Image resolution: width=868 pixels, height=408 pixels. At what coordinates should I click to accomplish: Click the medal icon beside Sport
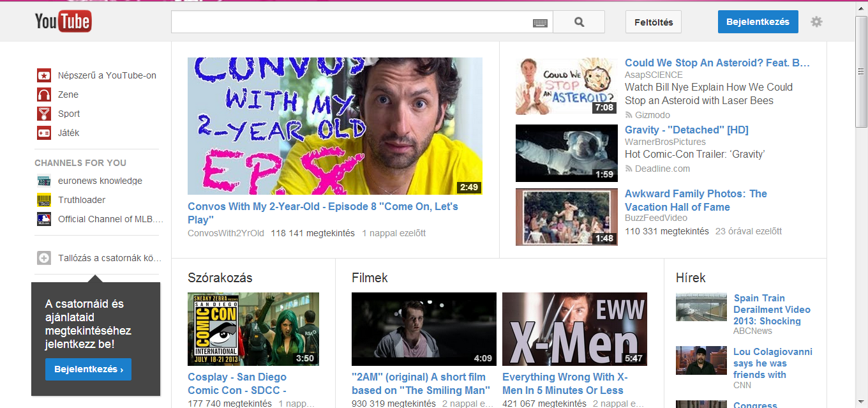coord(44,114)
